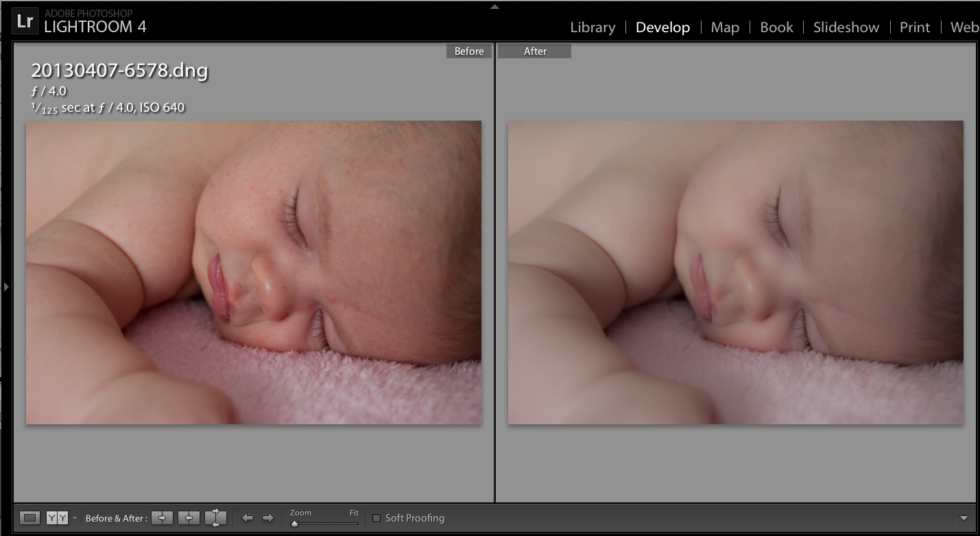Open the Library module
The image size is (980, 536).
(x=593, y=27)
